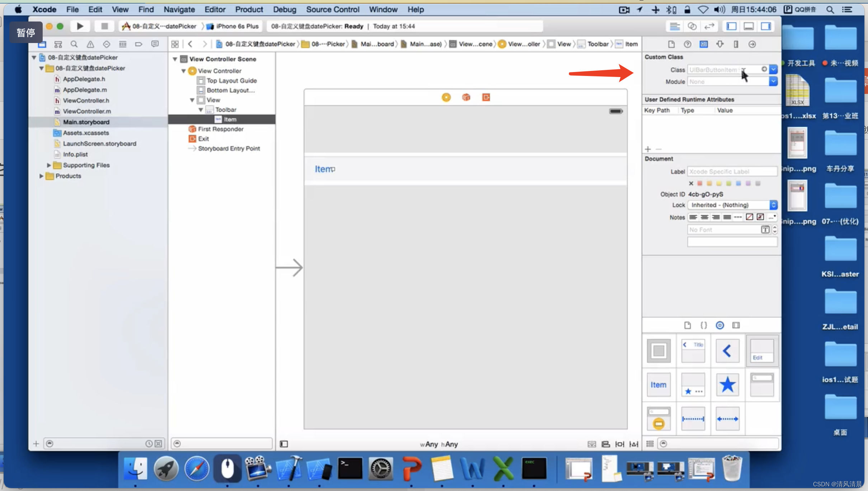
Task: Toggle the Utilities pane visibility
Action: pyautogui.click(x=766, y=27)
